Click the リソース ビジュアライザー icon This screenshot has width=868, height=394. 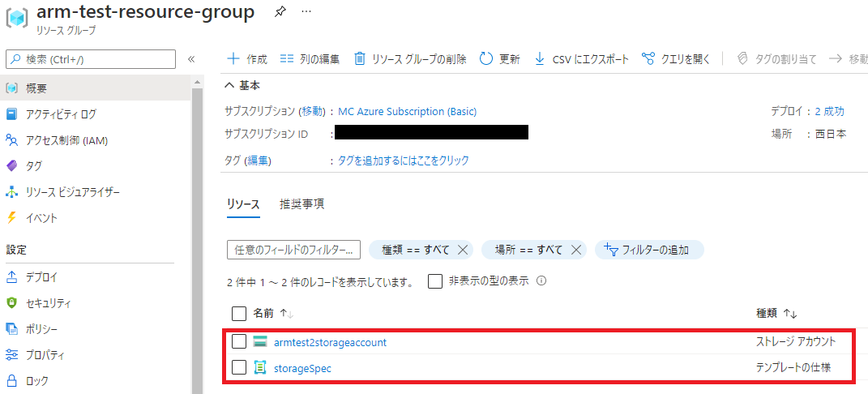coord(12,192)
